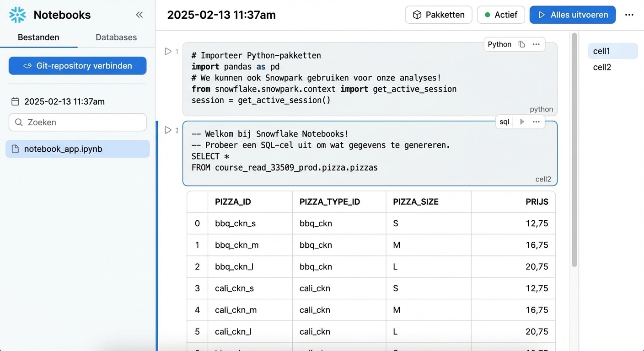Screen dimensions: 644x351
Task: Switch to the Databases tab
Action: pyautogui.click(x=116, y=37)
